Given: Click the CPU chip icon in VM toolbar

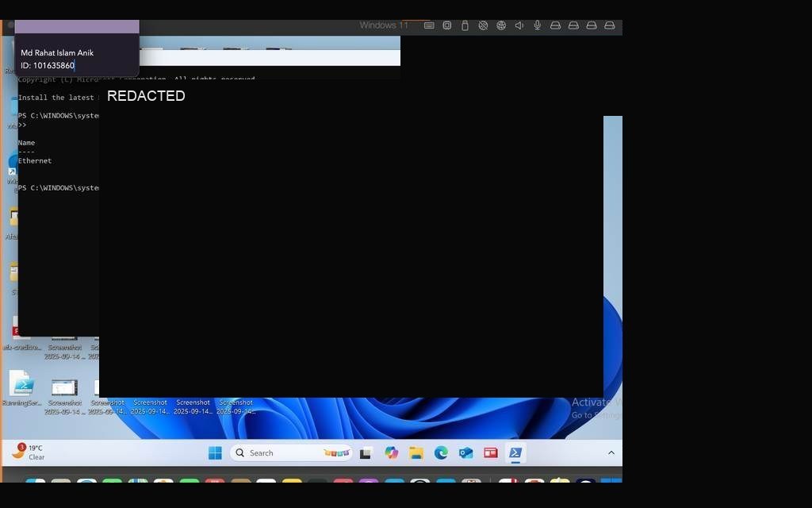Looking at the screenshot, I should (447, 25).
